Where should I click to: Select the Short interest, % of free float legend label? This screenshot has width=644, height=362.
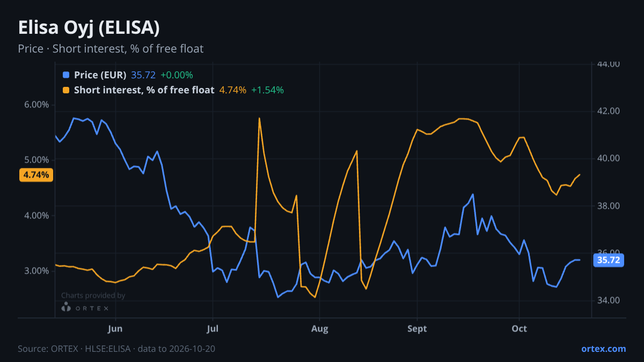(x=144, y=90)
